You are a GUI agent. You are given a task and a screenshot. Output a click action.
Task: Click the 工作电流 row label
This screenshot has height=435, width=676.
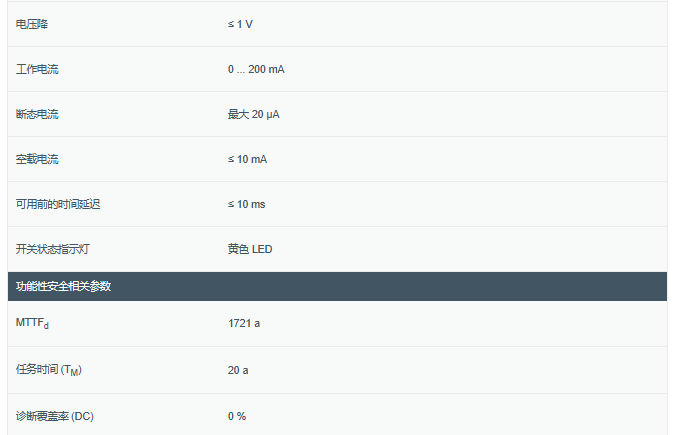(37, 69)
